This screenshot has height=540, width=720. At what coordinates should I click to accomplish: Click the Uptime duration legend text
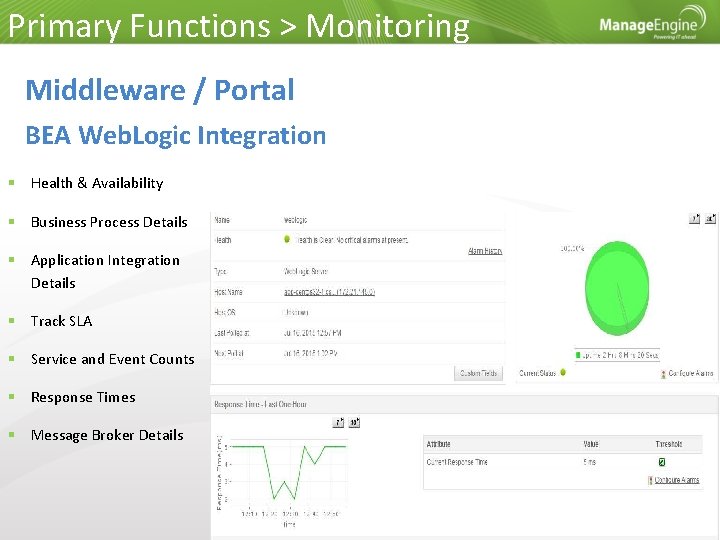pyautogui.click(x=620, y=355)
